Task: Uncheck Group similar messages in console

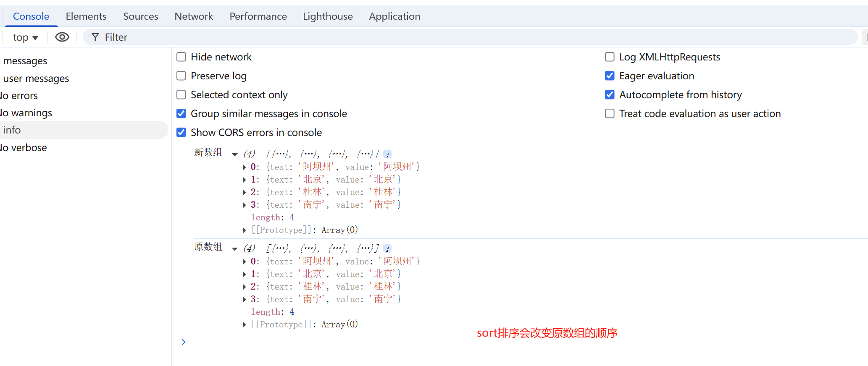Action: pyautogui.click(x=181, y=114)
